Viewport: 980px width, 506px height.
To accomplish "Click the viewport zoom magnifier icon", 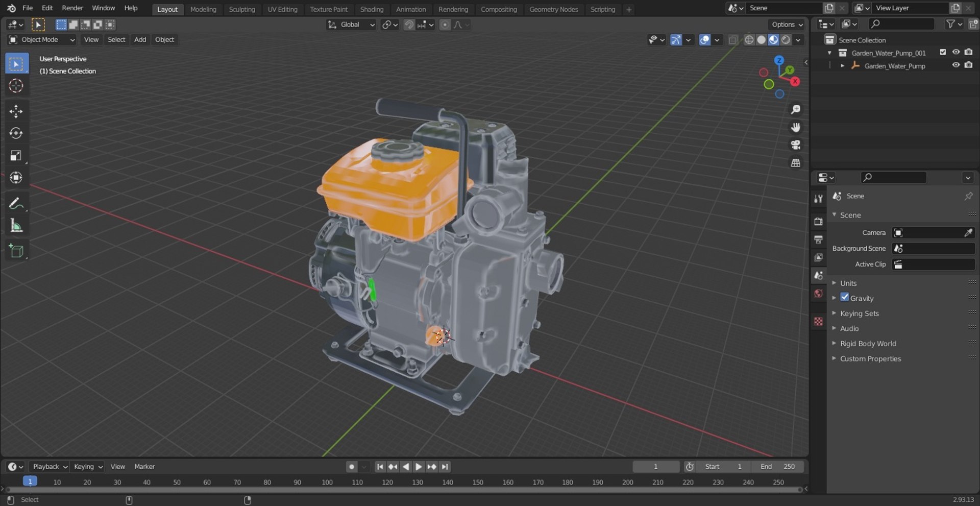I will pyautogui.click(x=795, y=110).
